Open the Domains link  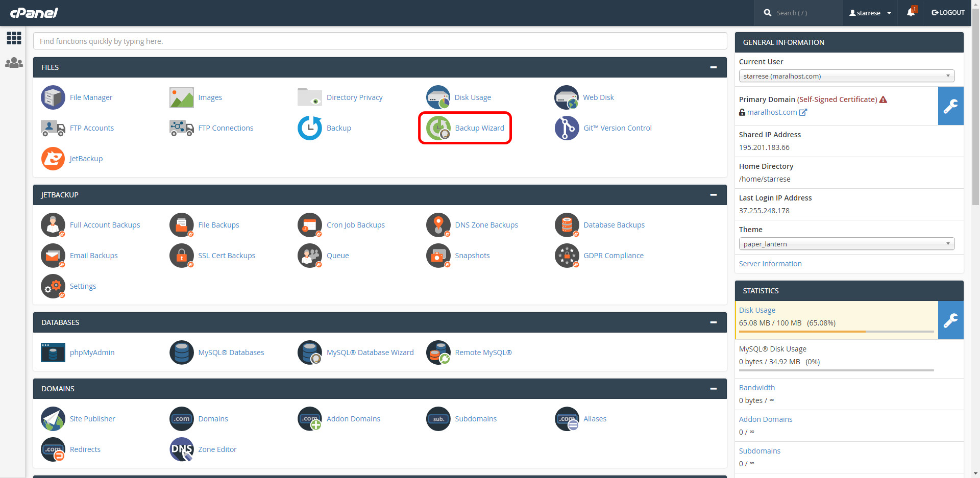[213, 419]
